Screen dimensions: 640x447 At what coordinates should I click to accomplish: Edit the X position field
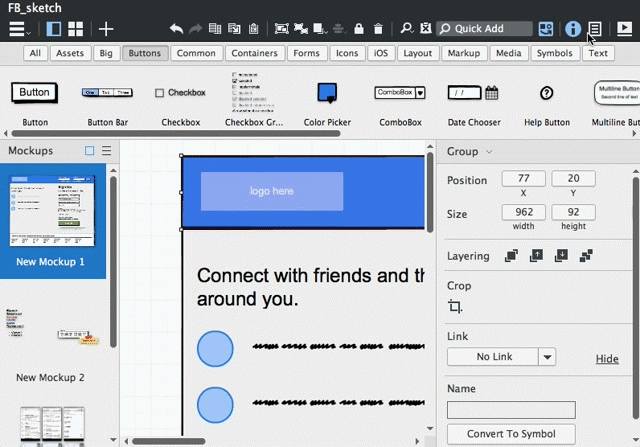point(523,178)
